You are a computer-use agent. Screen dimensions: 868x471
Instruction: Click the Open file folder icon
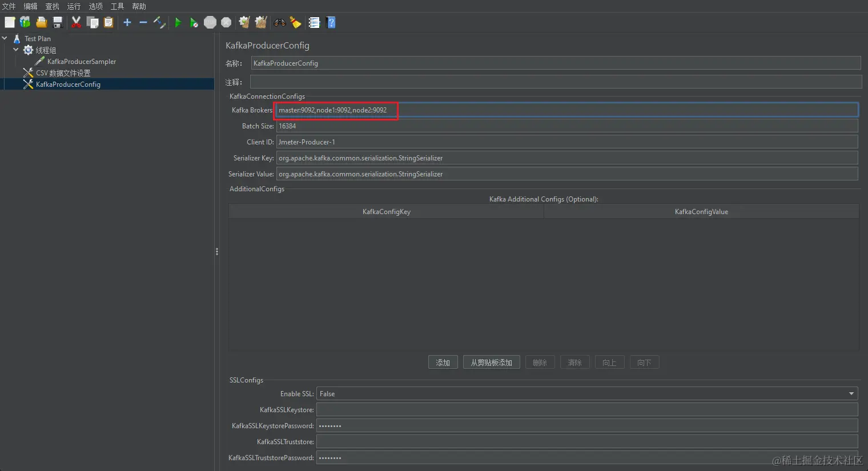click(41, 22)
